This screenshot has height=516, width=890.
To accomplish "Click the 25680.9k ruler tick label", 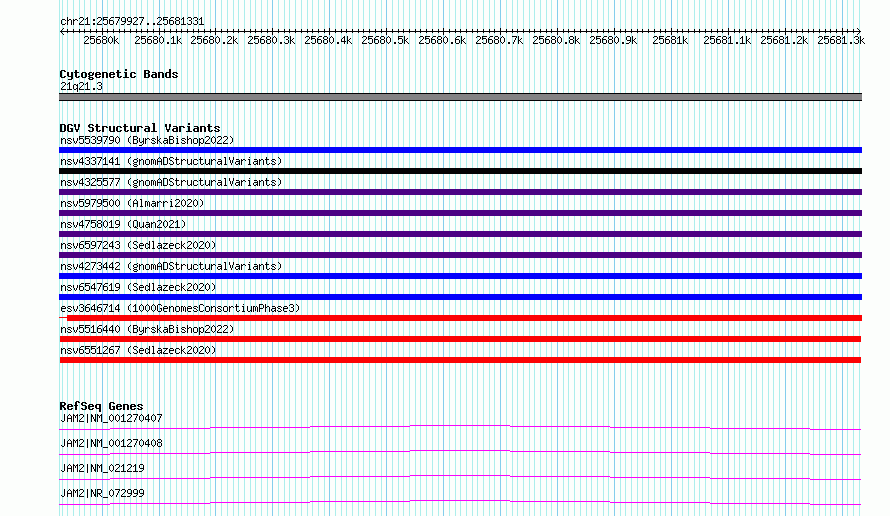I will 613,40.
